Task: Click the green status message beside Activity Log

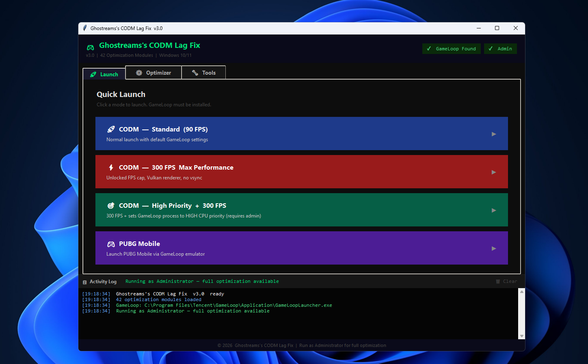Action: pyautogui.click(x=202, y=281)
